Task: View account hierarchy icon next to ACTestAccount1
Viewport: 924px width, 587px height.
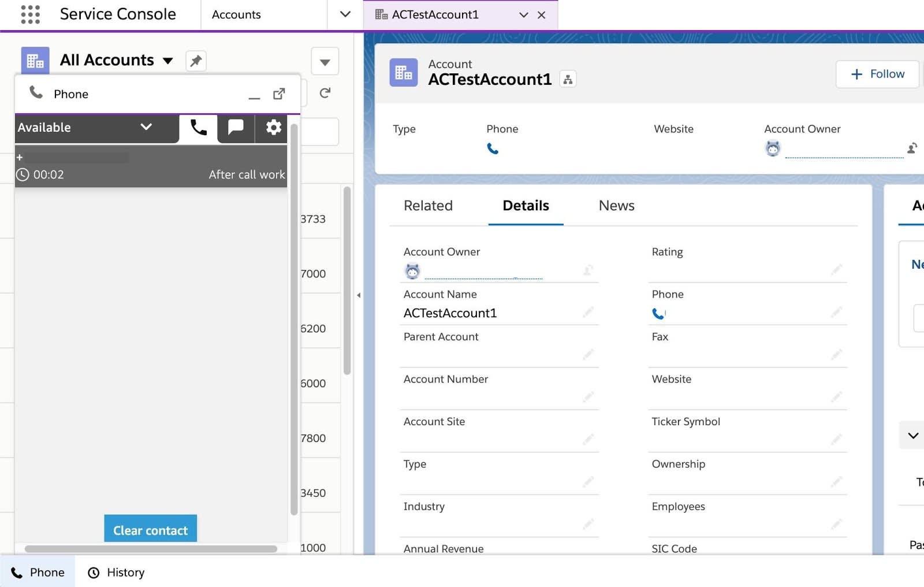Action: 568,80
